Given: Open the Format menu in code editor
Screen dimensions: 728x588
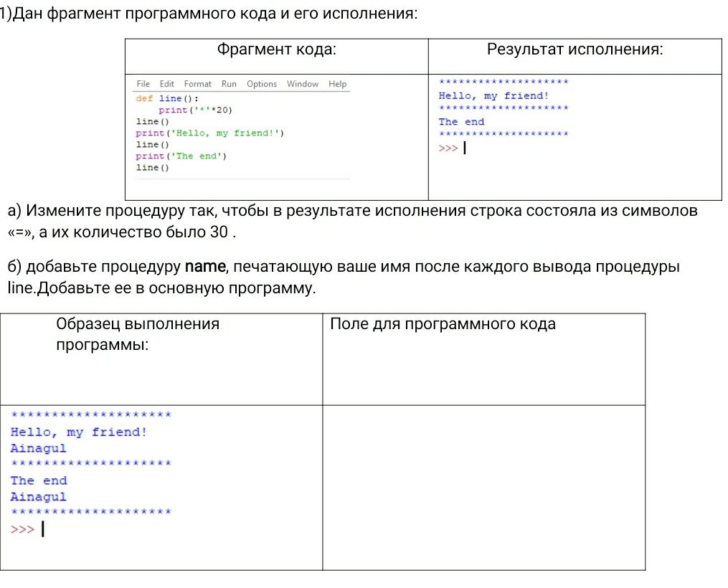Looking at the screenshot, I should click(x=197, y=84).
